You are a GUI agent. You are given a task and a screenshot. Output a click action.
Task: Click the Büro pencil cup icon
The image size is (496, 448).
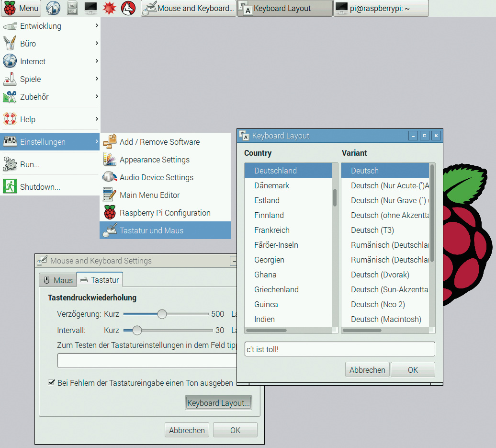tap(10, 44)
